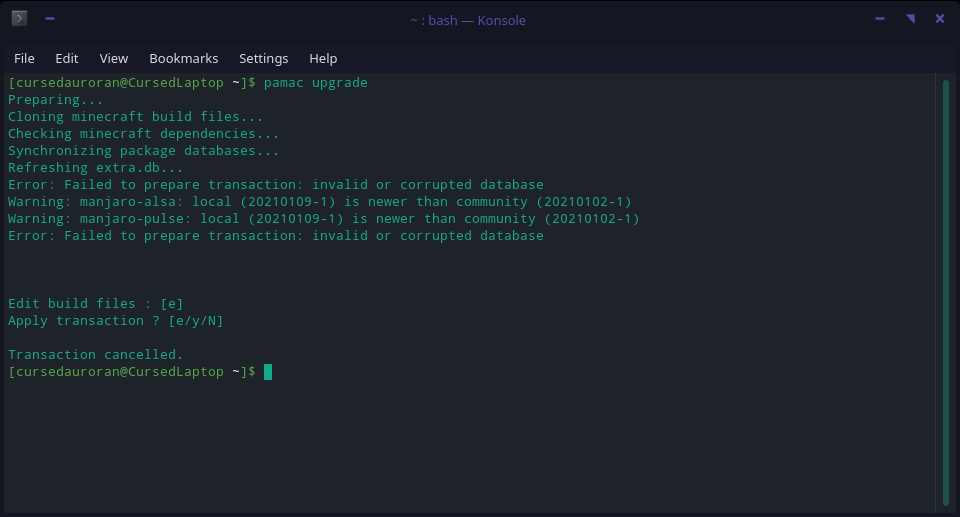This screenshot has width=960, height=517.
Task: Open the Bookmarks menu
Action: coord(183,58)
